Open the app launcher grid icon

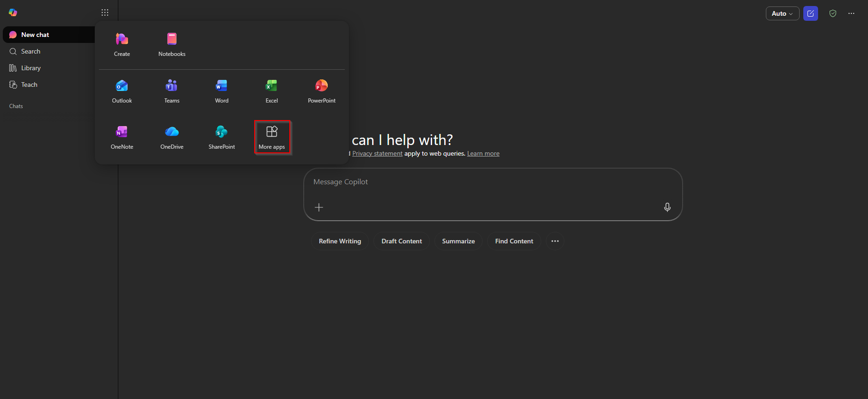(105, 12)
